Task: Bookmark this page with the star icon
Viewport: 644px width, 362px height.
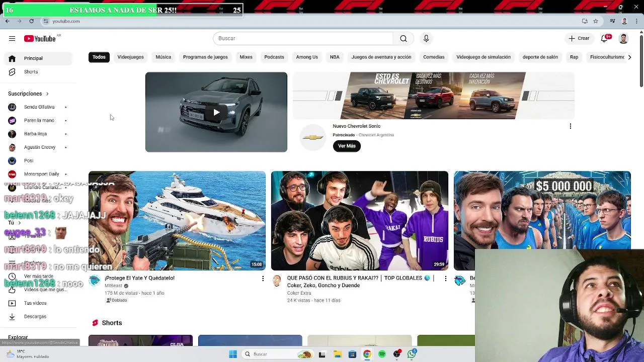Action: point(596,21)
